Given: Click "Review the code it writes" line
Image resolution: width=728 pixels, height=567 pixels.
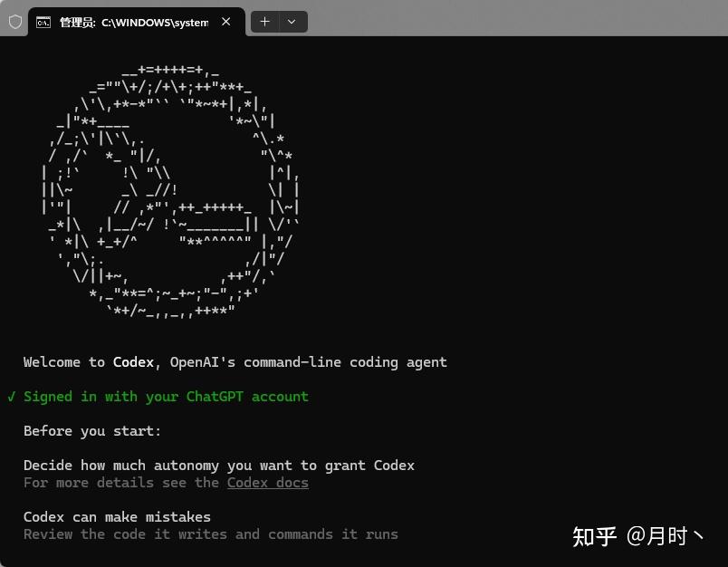Looking at the screenshot, I should pyautogui.click(x=211, y=534).
